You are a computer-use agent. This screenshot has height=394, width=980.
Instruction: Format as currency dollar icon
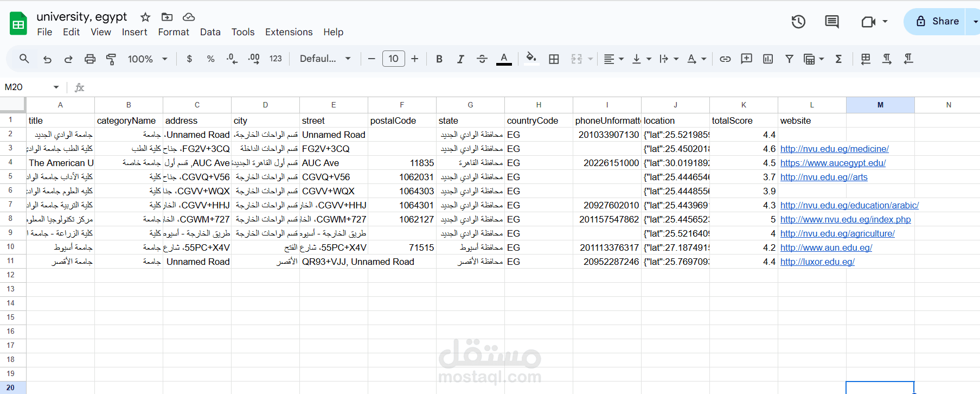[x=189, y=59]
